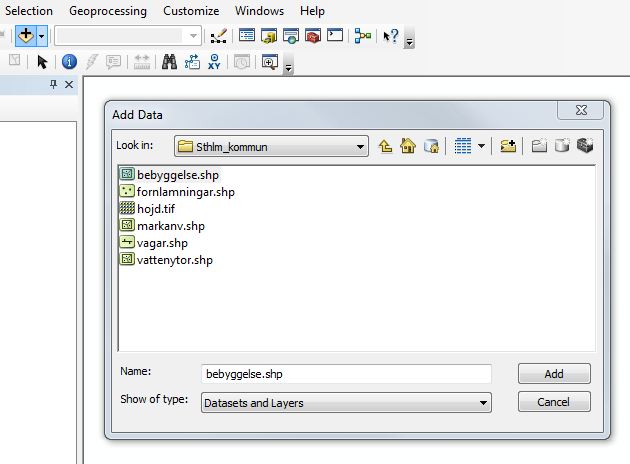The height and width of the screenshot is (464, 630).
Task: Open the Customize menu
Action: [x=191, y=11]
